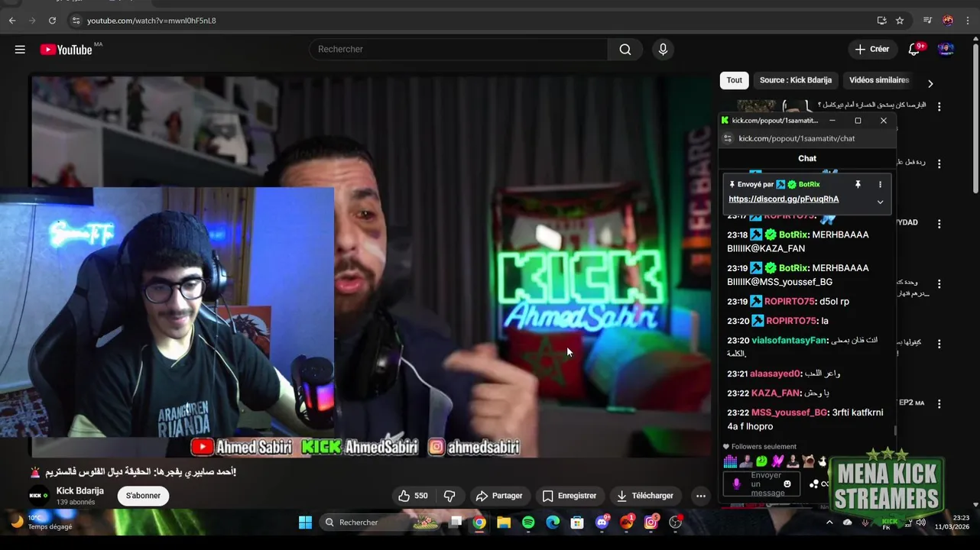Image resolution: width=980 pixels, height=550 pixels.
Task: Click username KAZA_FAN at 23:22
Action: [x=776, y=393]
